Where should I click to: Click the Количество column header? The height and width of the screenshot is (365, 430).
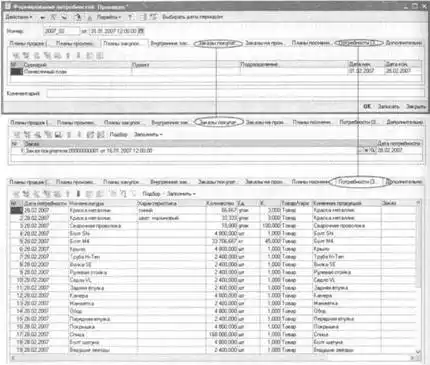pos(220,203)
